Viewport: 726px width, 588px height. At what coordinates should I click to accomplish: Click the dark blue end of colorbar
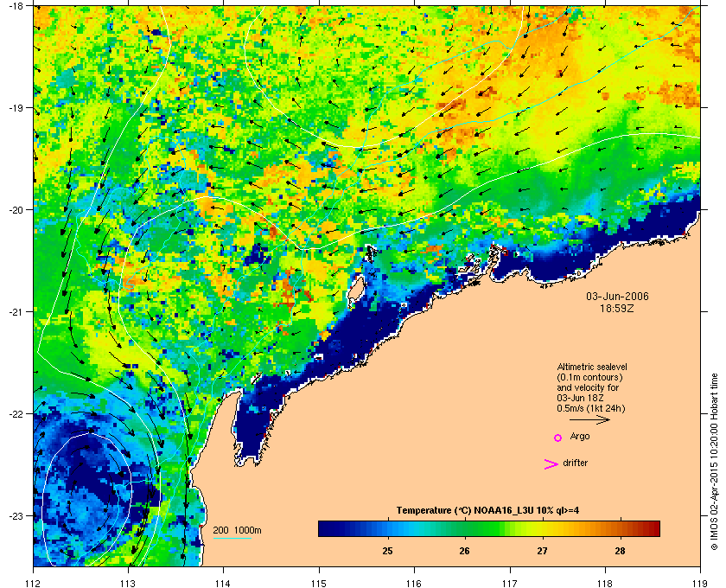tap(324, 528)
